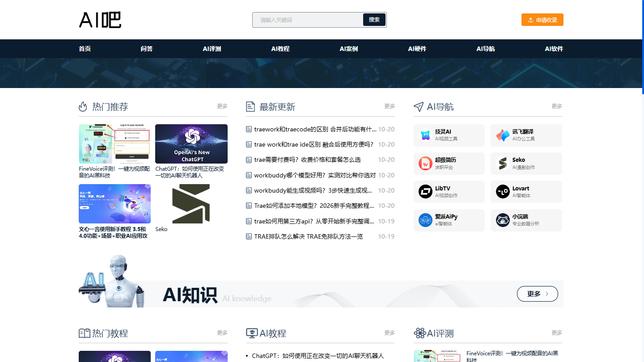Open AI软件 in the navigation bar
The image size is (644, 362).
click(x=554, y=49)
